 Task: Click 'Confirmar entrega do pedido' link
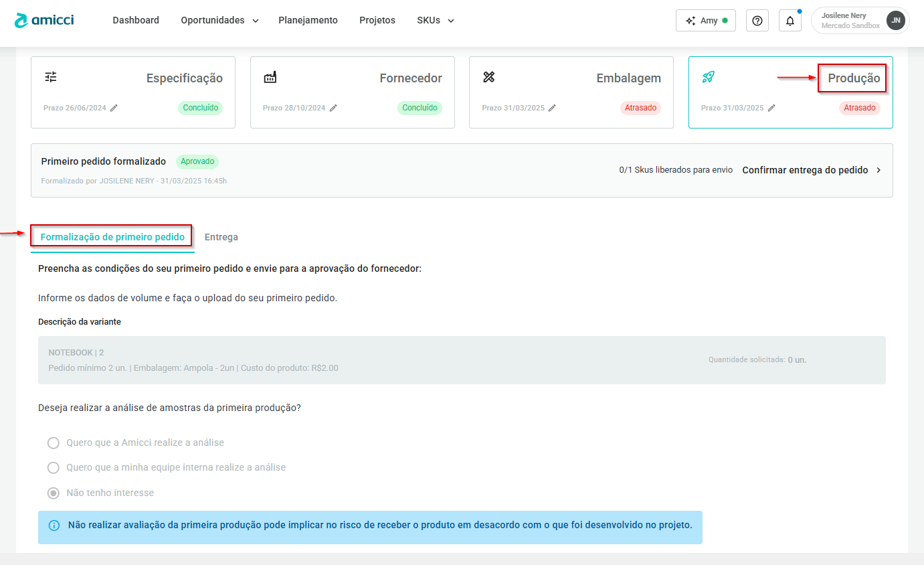click(x=812, y=170)
